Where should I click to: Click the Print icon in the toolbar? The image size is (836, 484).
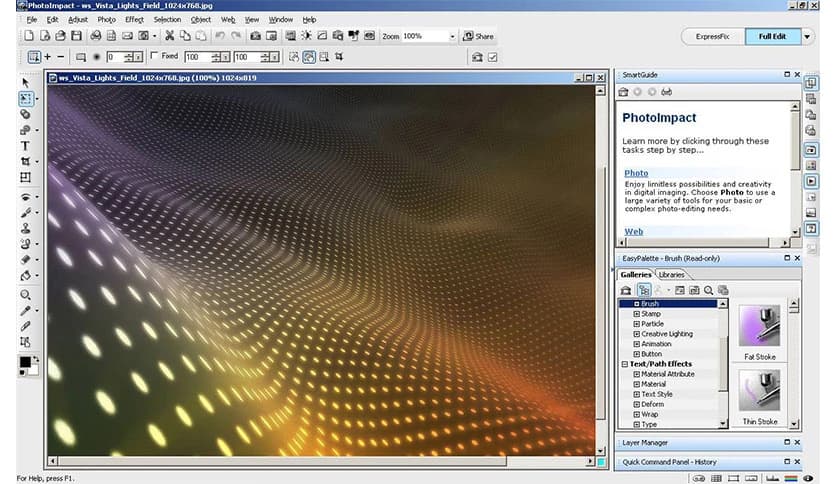click(95, 36)
